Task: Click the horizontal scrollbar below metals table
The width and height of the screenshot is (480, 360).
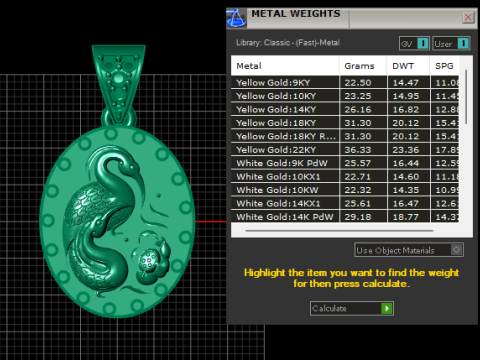Action: (x=339, y=230)
